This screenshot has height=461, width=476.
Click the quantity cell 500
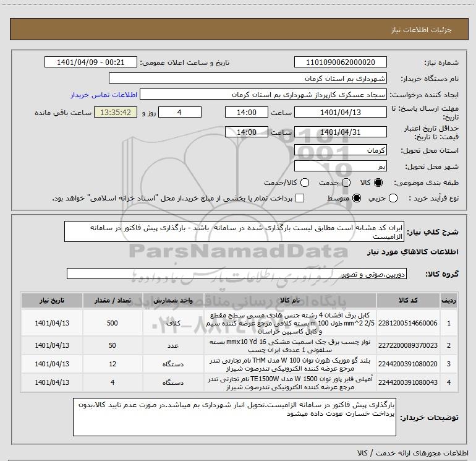113,323
